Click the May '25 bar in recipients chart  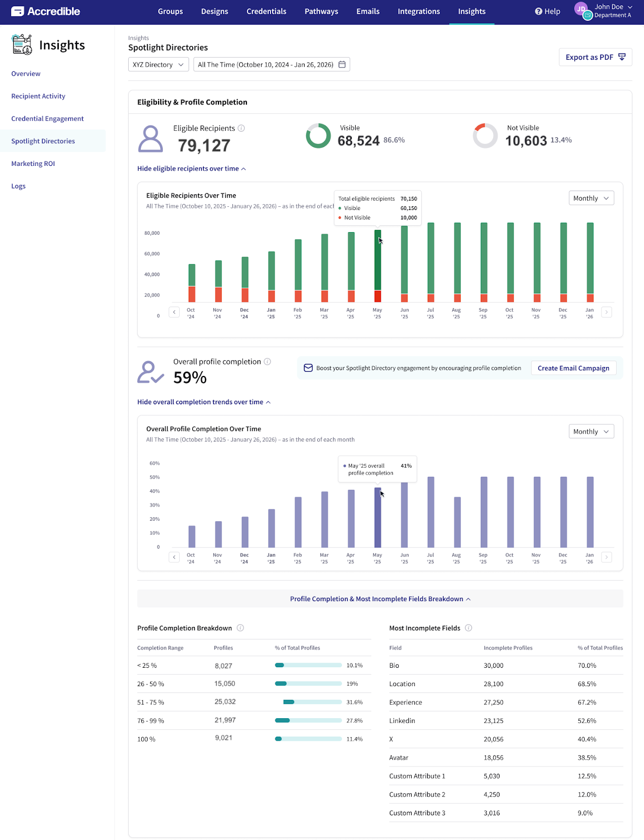(378, 266)
